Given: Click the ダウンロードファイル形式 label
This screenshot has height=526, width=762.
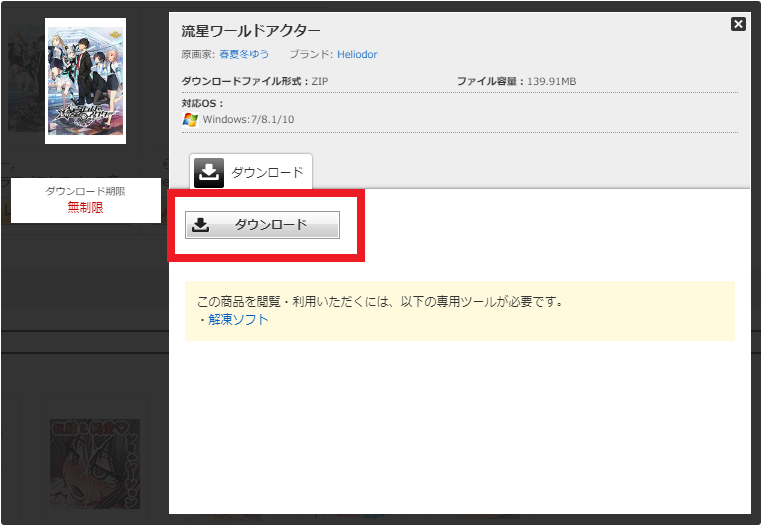Looking at the screenshot, I should pos(244,81).
